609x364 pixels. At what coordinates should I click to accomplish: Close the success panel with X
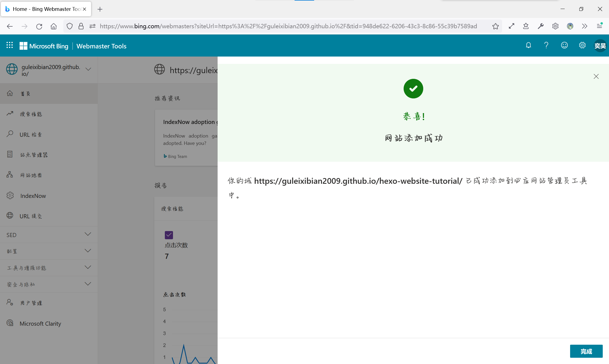point(596,76)
